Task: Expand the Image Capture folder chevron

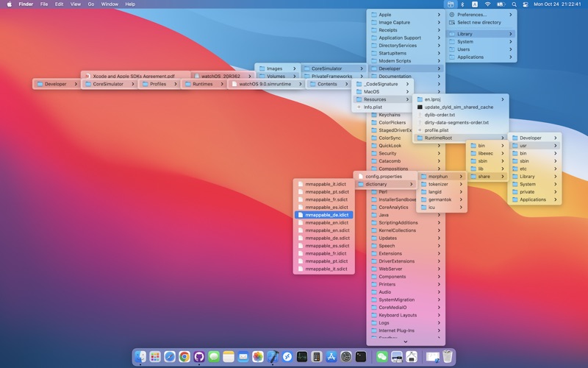Action: pyautogui.click(x=439, y=23)
